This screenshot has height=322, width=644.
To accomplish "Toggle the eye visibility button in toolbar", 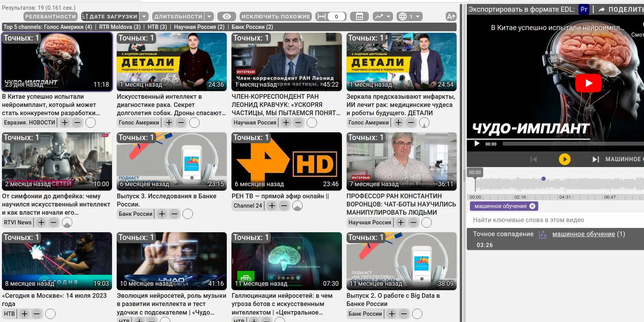I will (226, 16).
